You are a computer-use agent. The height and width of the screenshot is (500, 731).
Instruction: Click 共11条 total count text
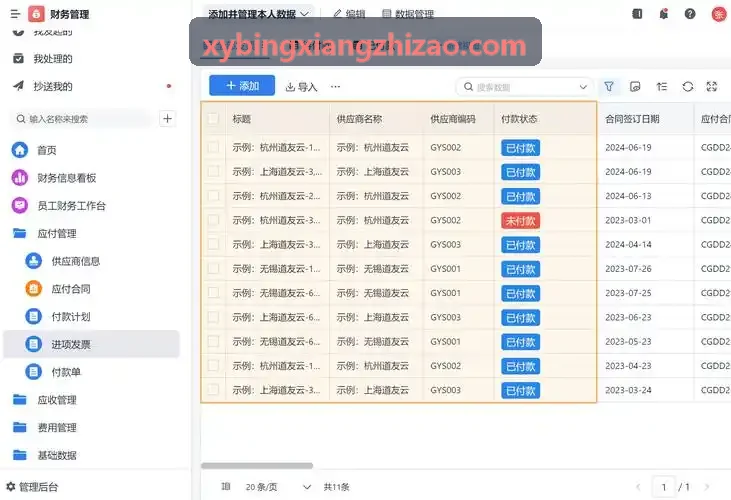pyautogui.click(x=336, y=487)
